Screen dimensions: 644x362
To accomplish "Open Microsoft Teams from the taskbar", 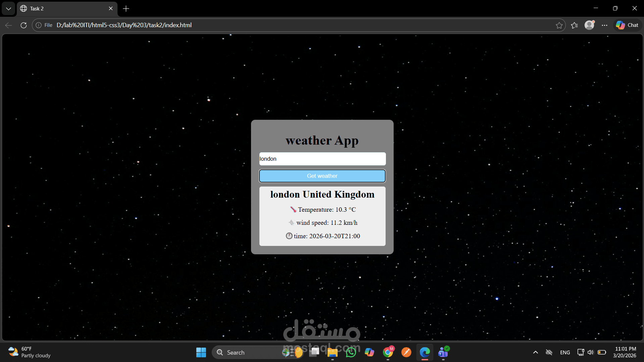I will 443,352.
